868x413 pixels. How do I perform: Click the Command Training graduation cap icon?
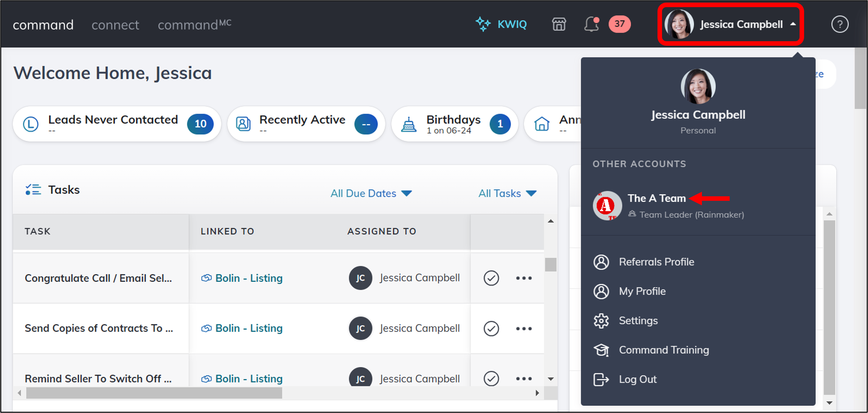tap(601, 350)
